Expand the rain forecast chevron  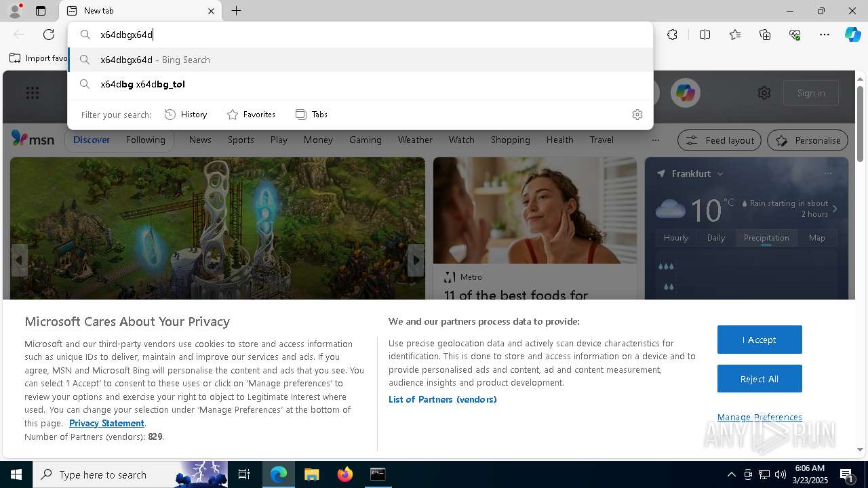pyautogui.click(x=835, y=209)
